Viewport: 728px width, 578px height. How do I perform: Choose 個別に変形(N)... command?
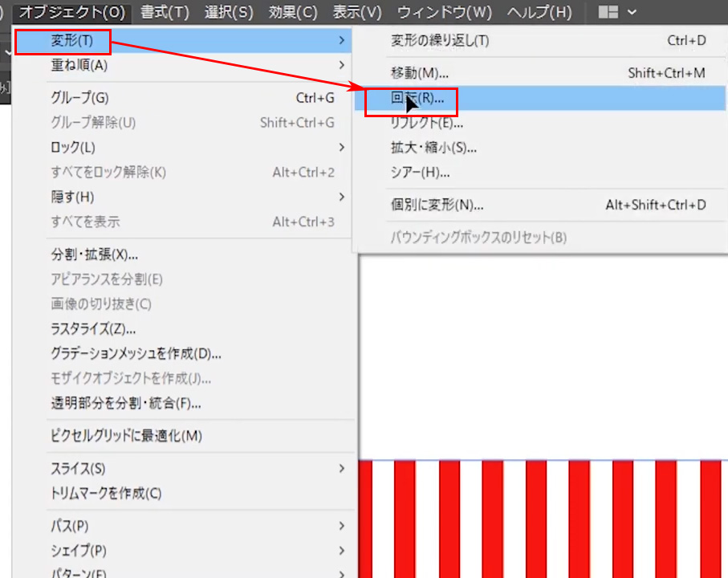pyautogui.click(x=540, y=205)
